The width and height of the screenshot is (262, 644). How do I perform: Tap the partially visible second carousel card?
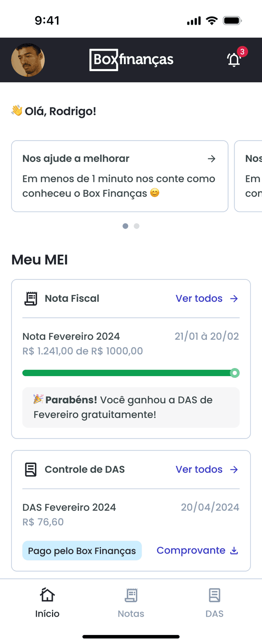pyautogui.click(x=249, y=176)
